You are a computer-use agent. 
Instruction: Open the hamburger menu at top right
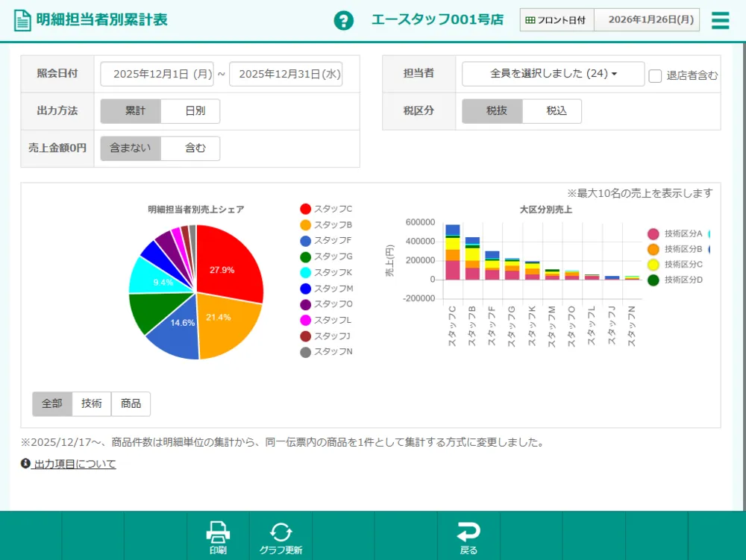720,20
